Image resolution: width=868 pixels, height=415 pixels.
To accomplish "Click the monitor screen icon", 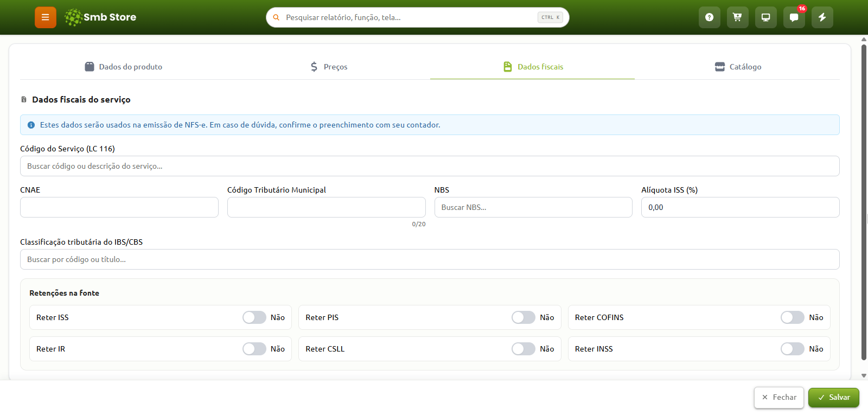I will point(765,17).
